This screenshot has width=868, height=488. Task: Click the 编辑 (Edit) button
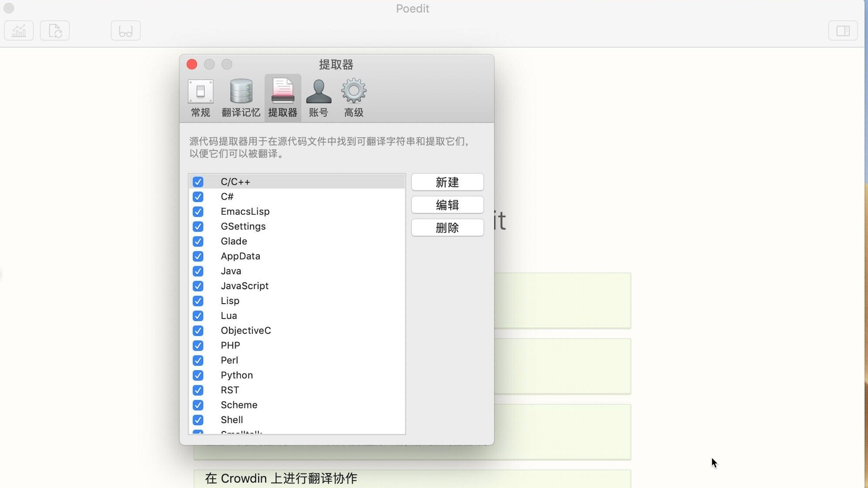point(447,205)
